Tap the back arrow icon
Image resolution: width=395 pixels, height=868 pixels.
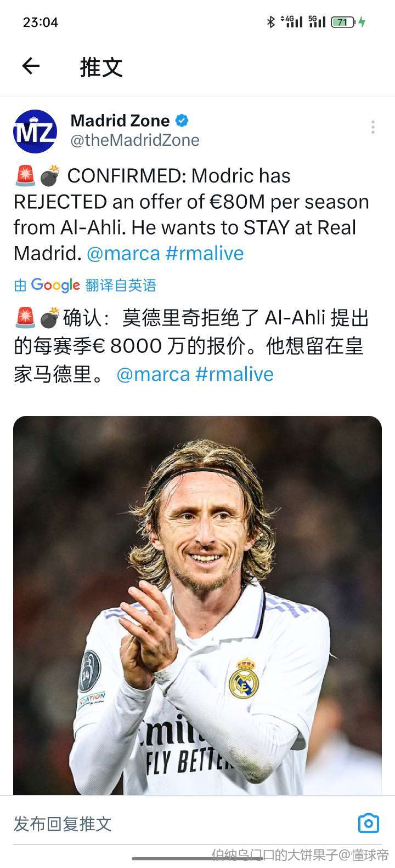31,67
